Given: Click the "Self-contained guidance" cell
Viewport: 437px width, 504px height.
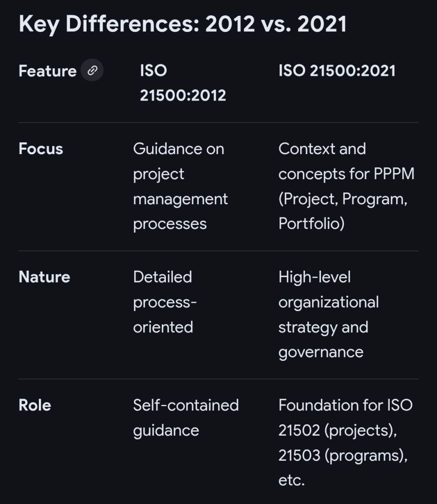Looking at the screenshot, I should coord(186,417).
